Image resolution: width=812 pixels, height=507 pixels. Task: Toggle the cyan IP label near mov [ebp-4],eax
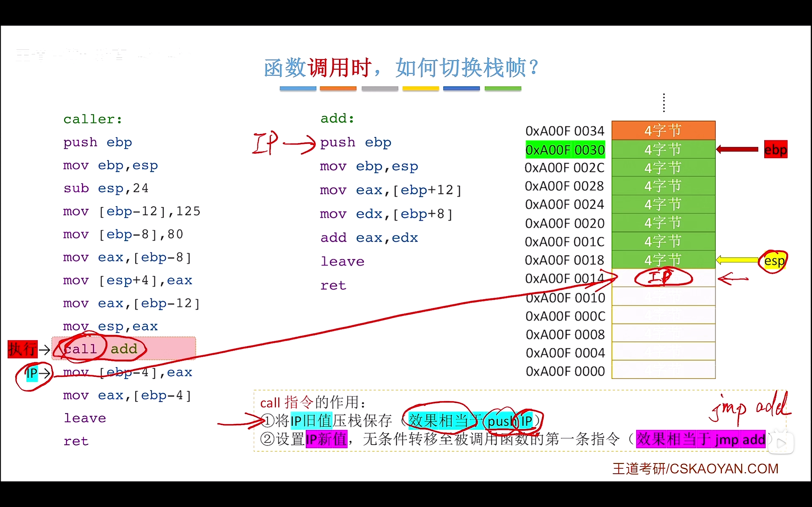(32, 372)
